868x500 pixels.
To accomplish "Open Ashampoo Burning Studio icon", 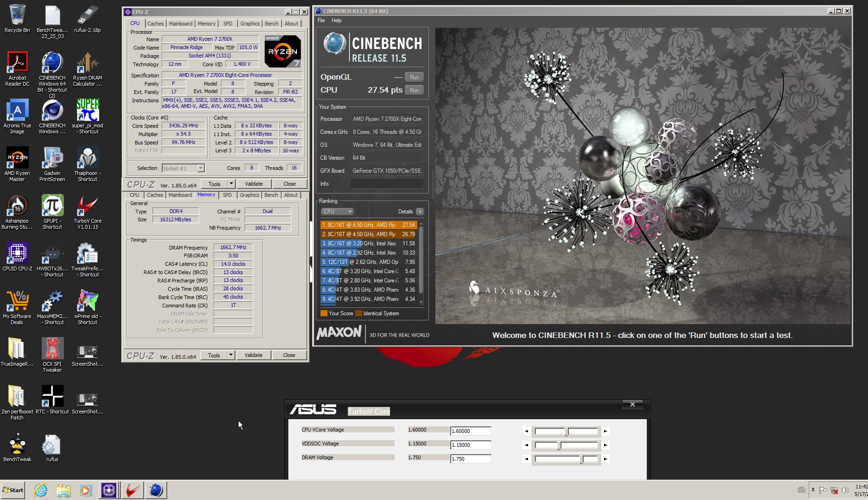I will (x=17, y=212).
